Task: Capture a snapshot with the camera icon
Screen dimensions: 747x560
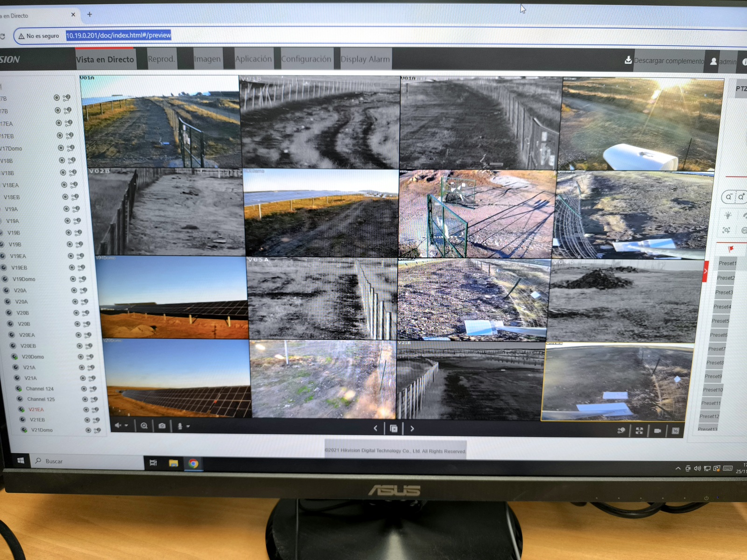Action: (x=162, y=426)
